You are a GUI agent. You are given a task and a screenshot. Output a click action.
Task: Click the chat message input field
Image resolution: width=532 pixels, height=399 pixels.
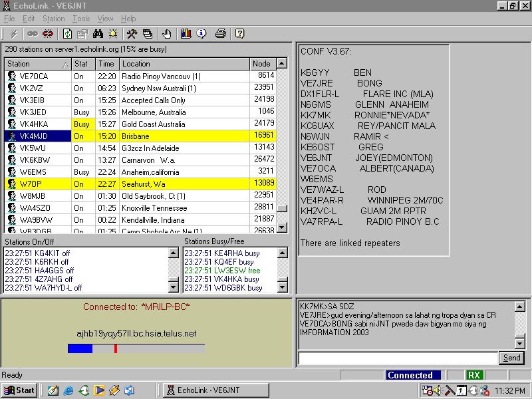pyautogui.click(x=396, y=358)
